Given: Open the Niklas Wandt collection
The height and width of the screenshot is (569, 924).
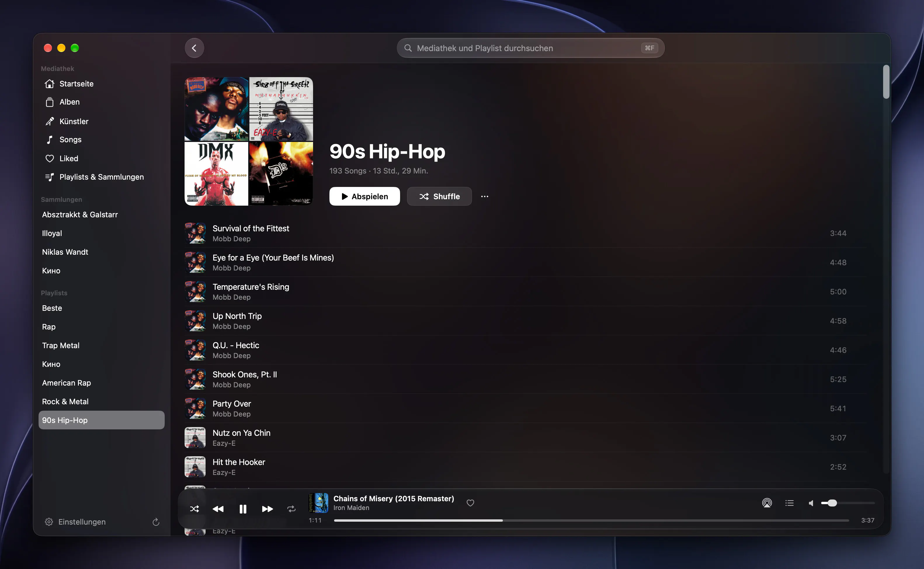Looking at the screenshot, I should pyautogui.click(x=102, y=252).
